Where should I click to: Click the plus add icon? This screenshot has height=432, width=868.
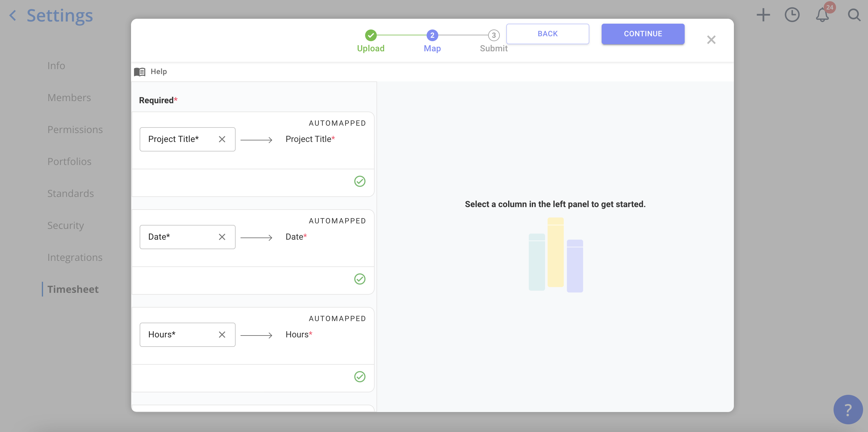763,15
